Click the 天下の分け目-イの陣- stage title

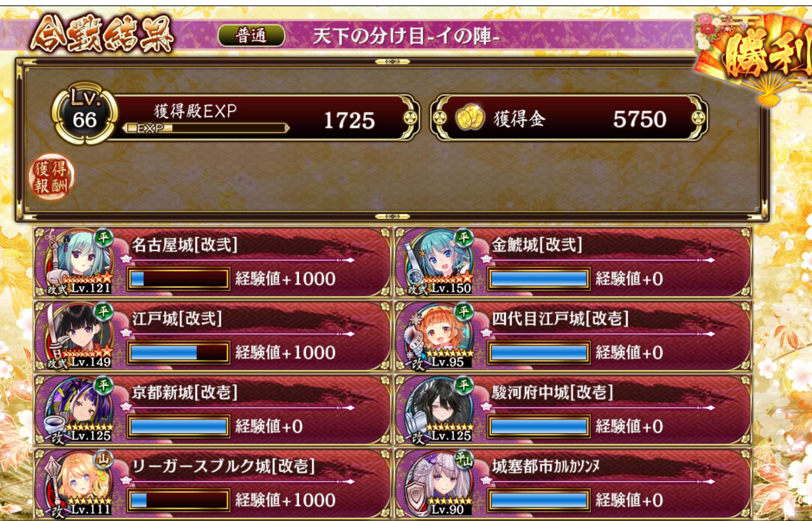[407, 36]
